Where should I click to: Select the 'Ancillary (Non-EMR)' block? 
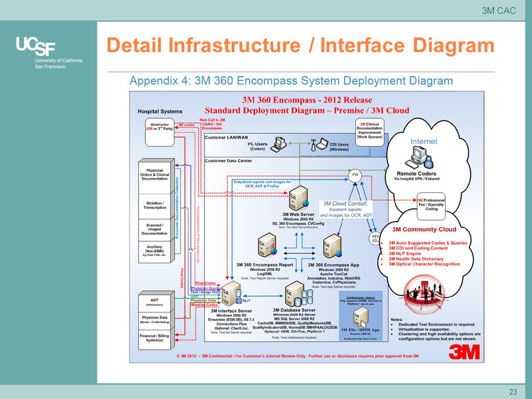[x=155, y=252]
